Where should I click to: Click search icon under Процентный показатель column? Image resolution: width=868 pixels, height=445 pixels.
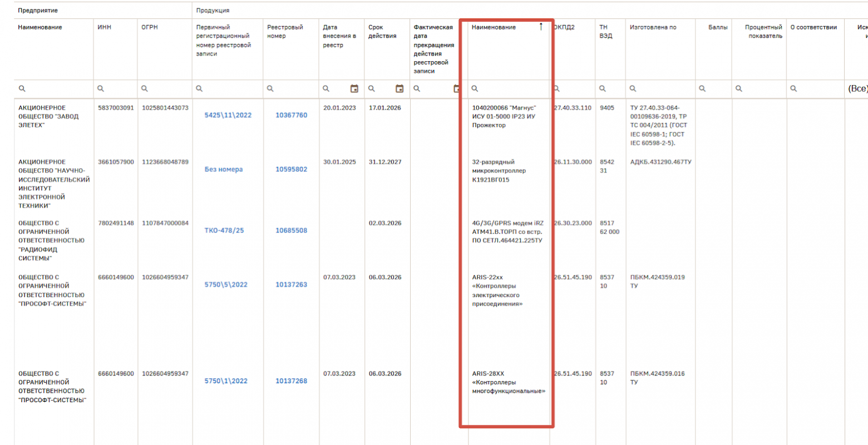[739, 88]
